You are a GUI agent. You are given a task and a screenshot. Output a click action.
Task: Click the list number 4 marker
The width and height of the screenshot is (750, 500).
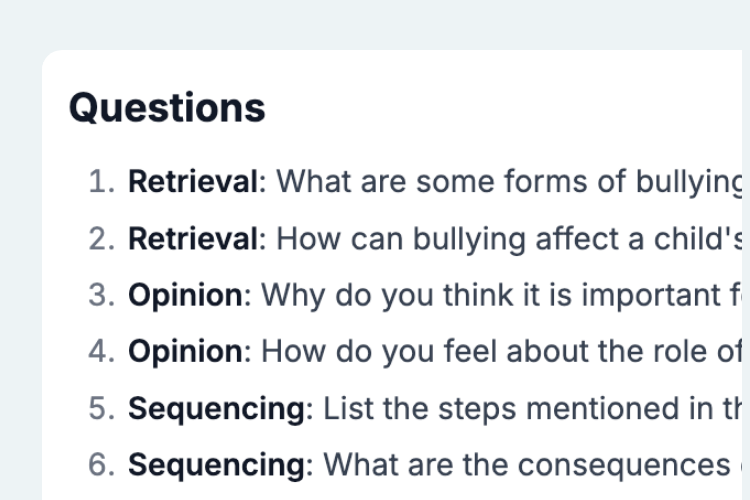point(102,351)
